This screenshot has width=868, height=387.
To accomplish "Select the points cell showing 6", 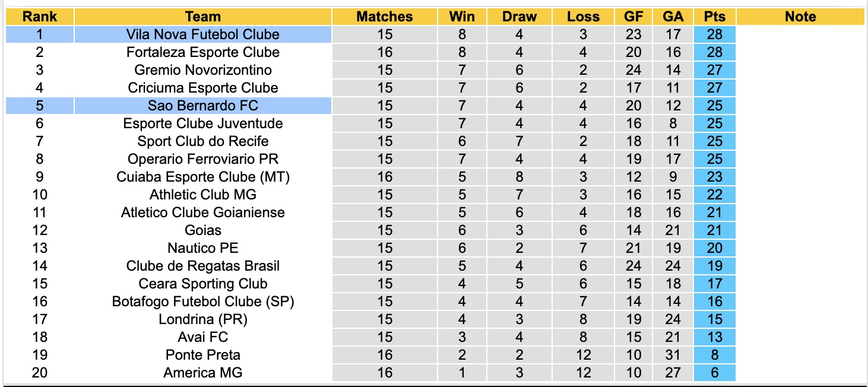I will (715, 373).
